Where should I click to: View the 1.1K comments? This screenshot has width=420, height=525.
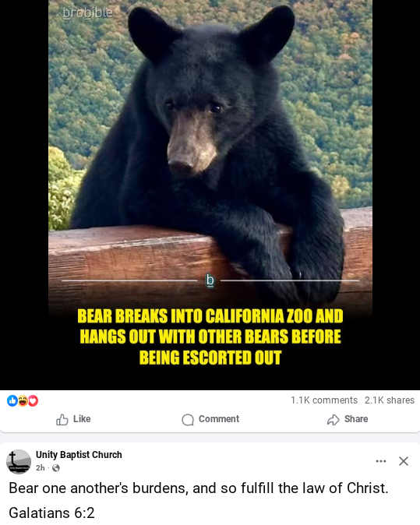324,400
